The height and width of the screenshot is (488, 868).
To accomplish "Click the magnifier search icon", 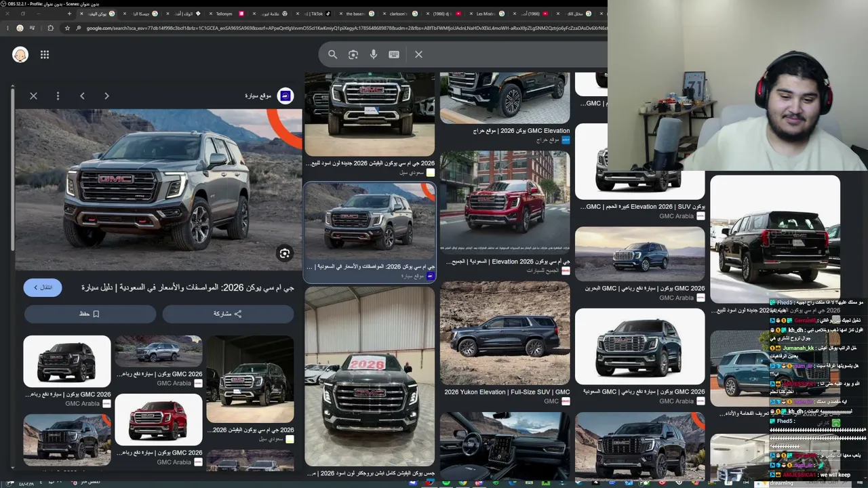I will (332, 54).
